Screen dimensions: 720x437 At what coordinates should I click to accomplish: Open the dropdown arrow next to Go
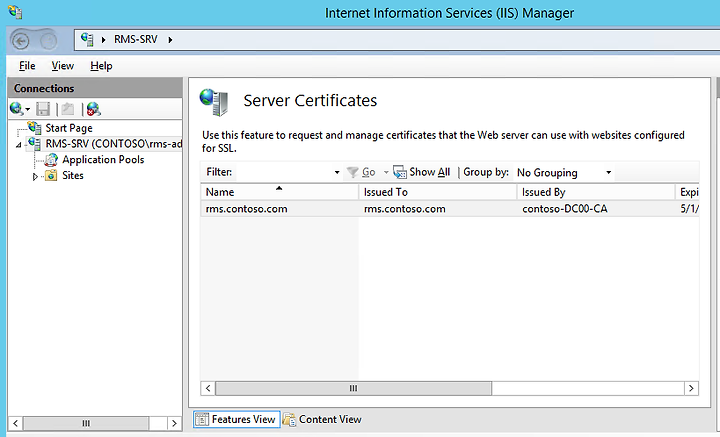tap(386, 173)
